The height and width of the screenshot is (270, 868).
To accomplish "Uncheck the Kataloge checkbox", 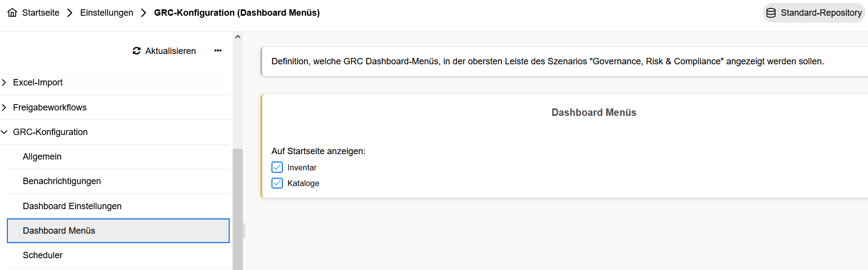I will pos(277,183).
